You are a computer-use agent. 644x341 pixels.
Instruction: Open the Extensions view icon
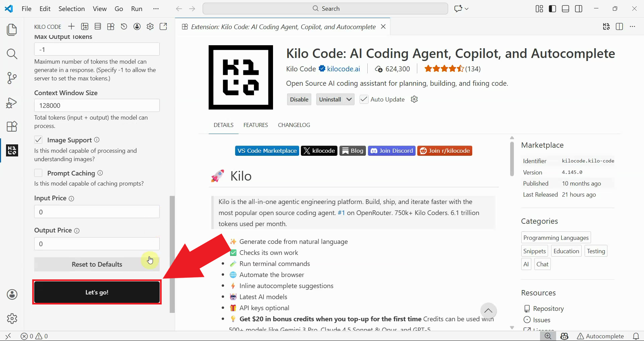(12, 127)
